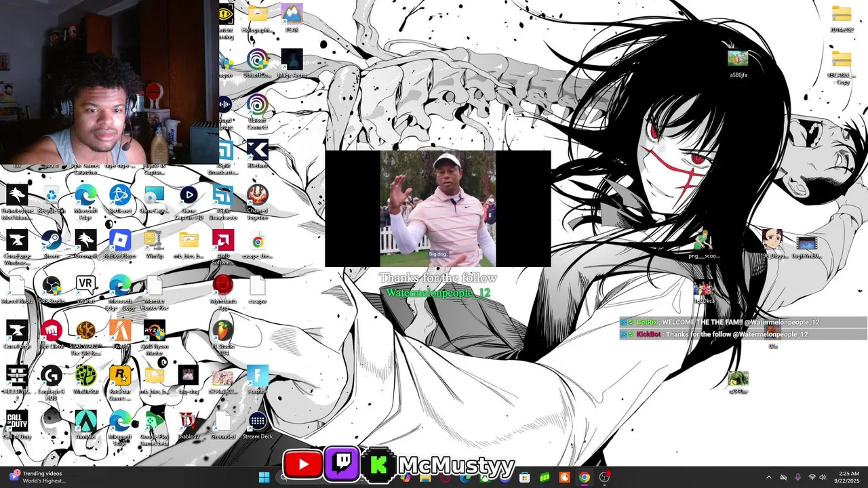Open Stream Deck desktop shortcut

tap(257, 425)
